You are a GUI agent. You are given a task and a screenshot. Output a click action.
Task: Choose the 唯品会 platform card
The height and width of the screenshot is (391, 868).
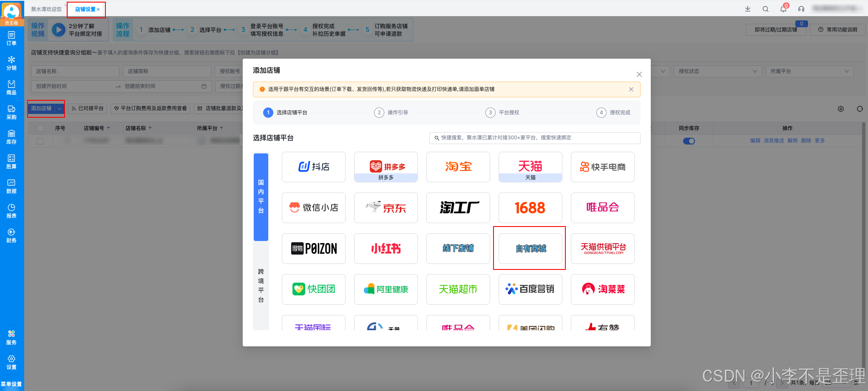point(603,208)
